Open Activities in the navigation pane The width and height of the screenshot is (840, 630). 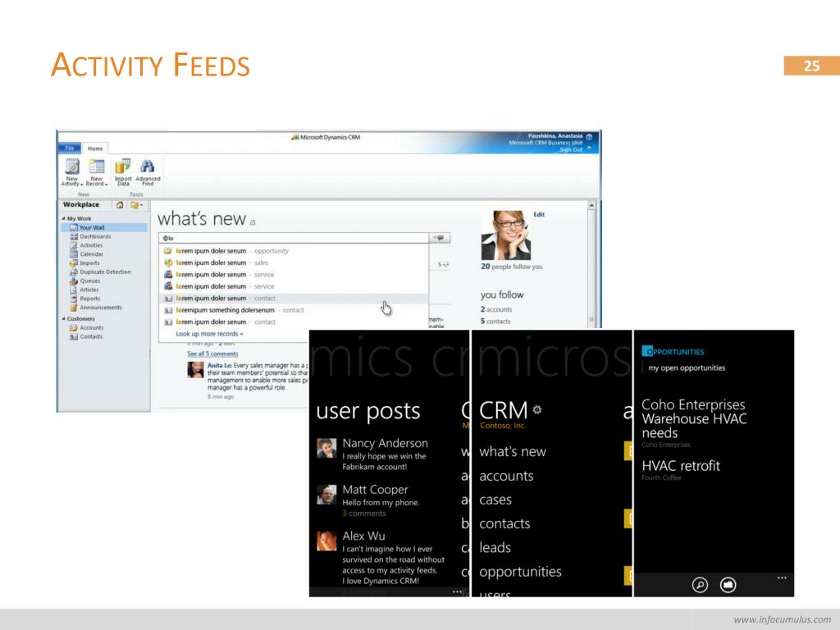[x=86, y=245]
